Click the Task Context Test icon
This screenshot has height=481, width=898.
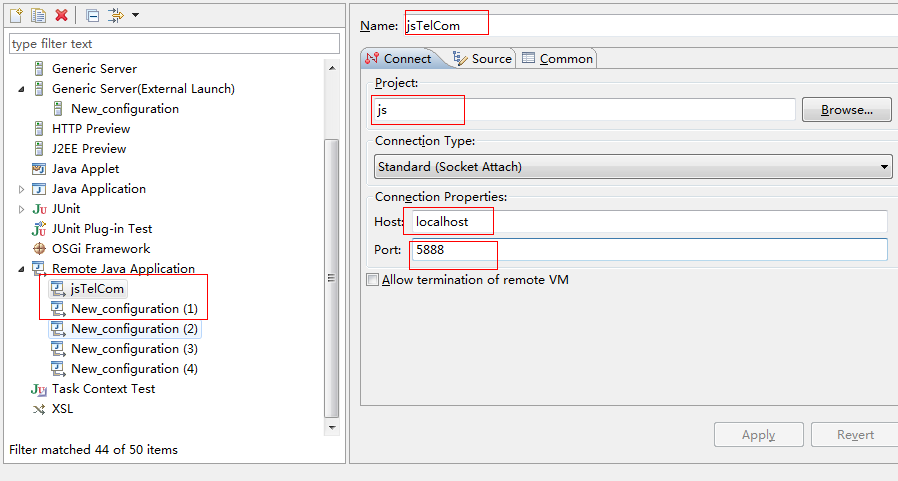pyautogui.click(x=39, y=389)
